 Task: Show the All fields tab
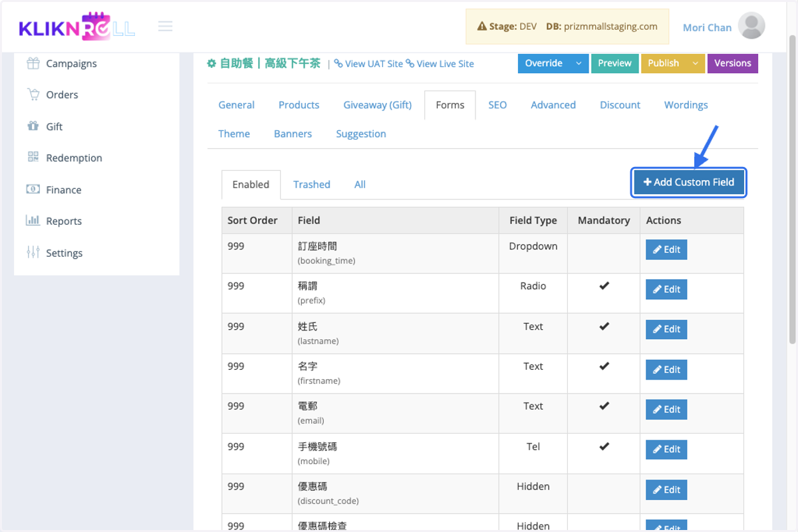tap(360, 185)
